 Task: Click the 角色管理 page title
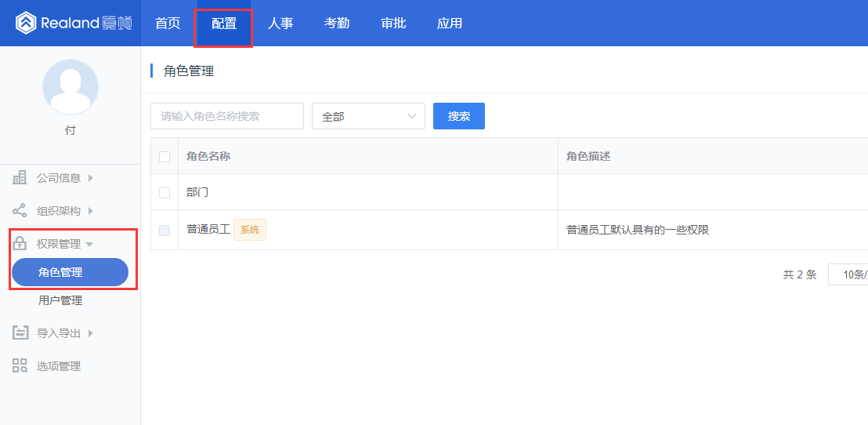[x=189, y=71]
